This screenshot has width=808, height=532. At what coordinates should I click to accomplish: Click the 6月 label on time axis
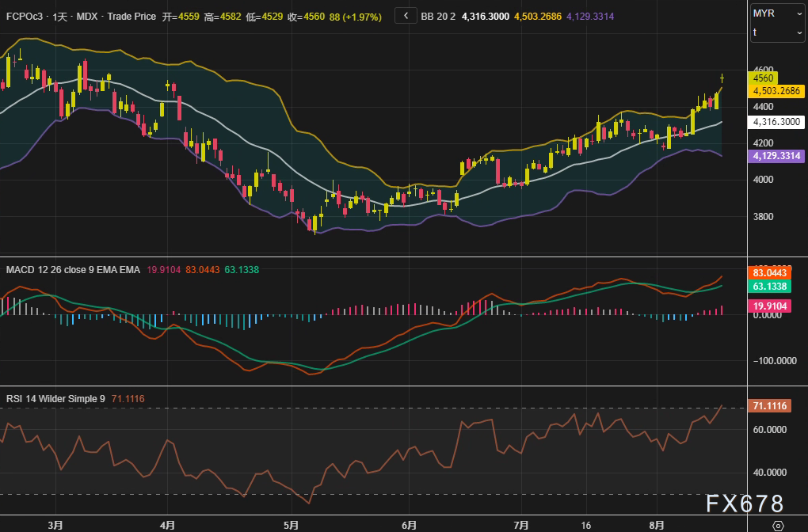409,524
